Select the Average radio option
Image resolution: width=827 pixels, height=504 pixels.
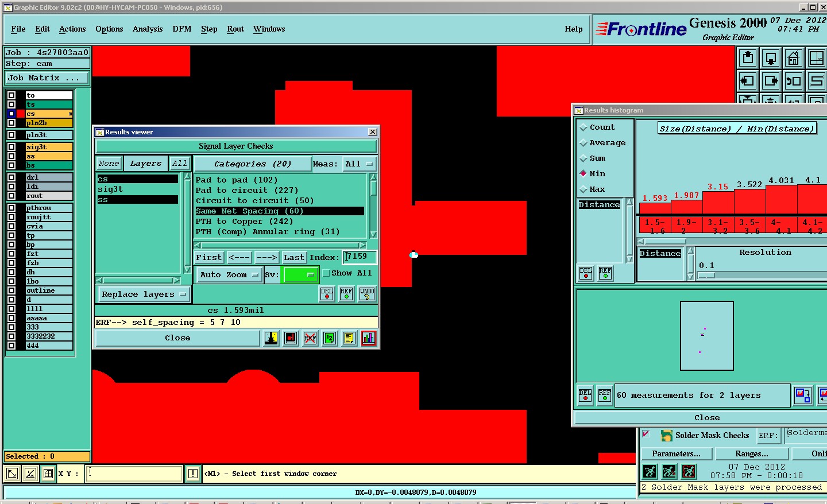coord(583,143)
